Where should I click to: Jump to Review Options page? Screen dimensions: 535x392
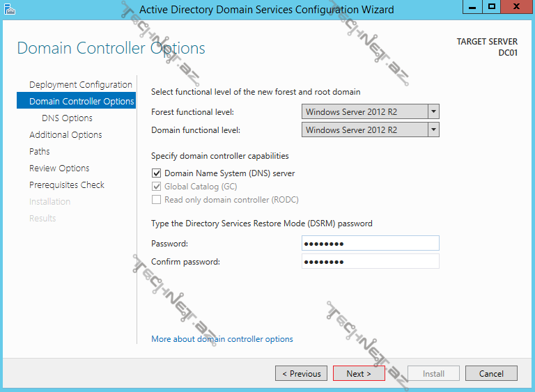(x=59, y=168)
